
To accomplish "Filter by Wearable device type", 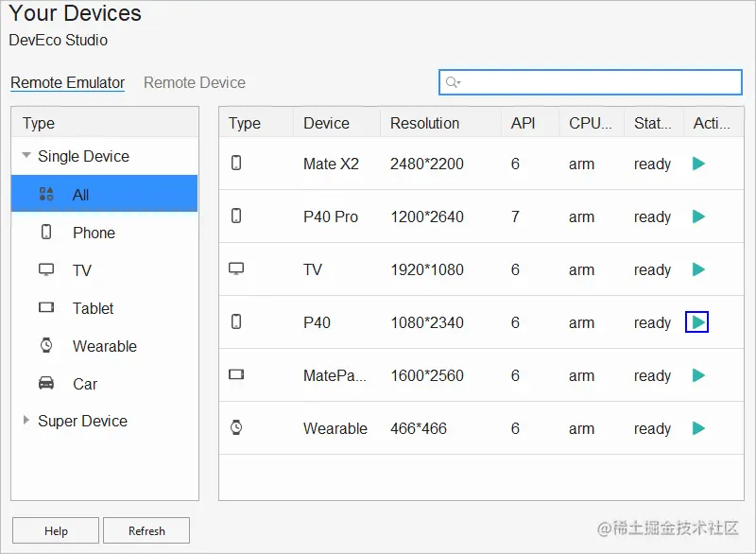I will pyautogui.click(x=104, y=346).
